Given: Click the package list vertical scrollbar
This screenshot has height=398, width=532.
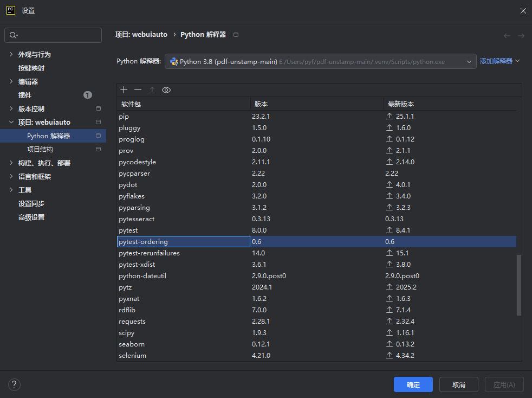Looking at the screenshot, I should pyautogui.click(x=519, y=285).
